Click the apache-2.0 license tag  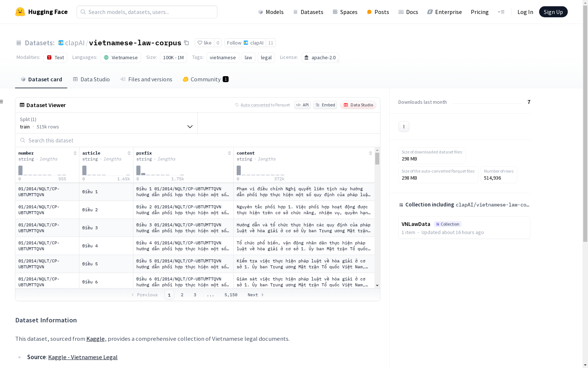point(320,57)
